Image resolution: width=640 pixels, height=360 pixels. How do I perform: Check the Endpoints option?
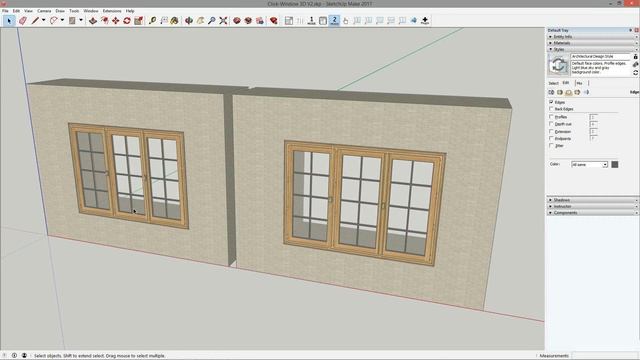click(x=551, y=139)
